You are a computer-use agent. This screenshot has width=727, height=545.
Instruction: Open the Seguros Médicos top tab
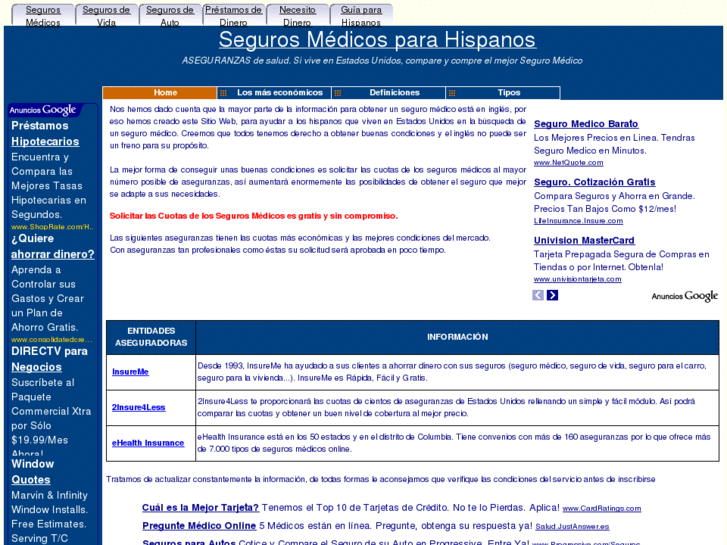43,16
